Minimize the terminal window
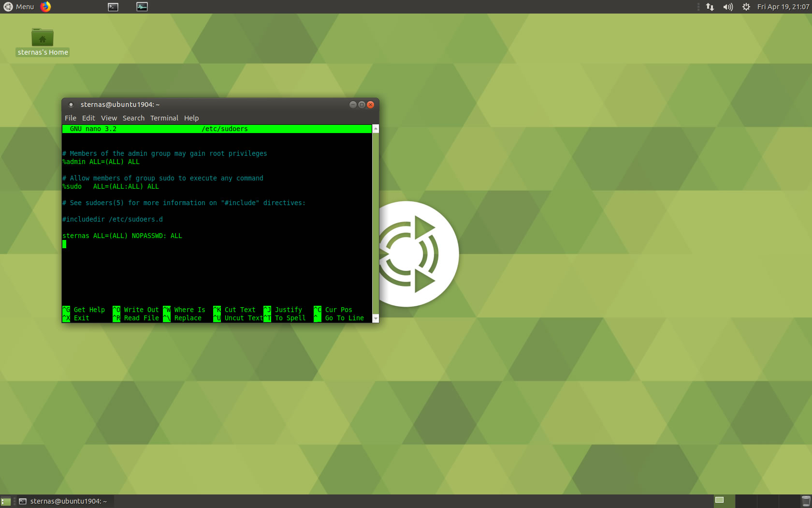This screenshot has height=508, width=812. coord(353,105)
